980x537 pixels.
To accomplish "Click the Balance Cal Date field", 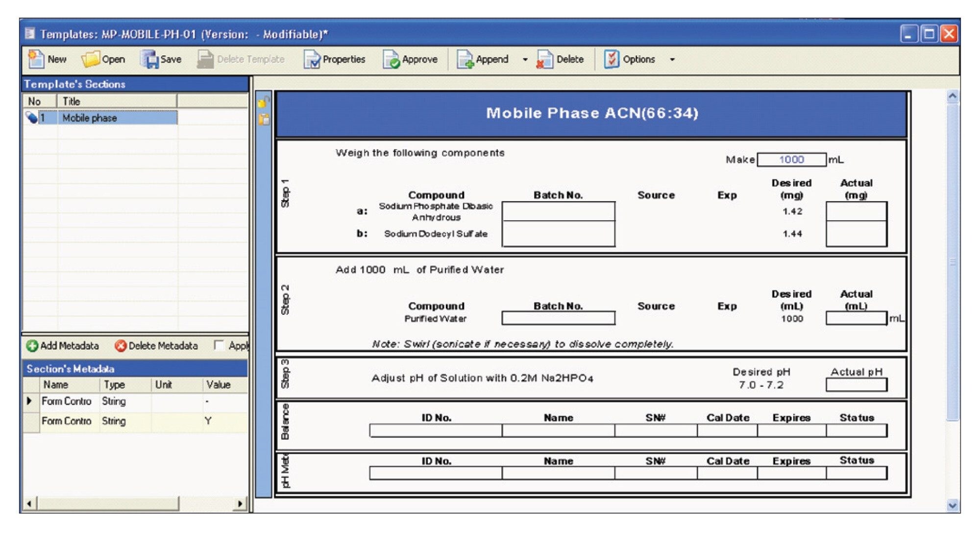I will coord(727,431).
